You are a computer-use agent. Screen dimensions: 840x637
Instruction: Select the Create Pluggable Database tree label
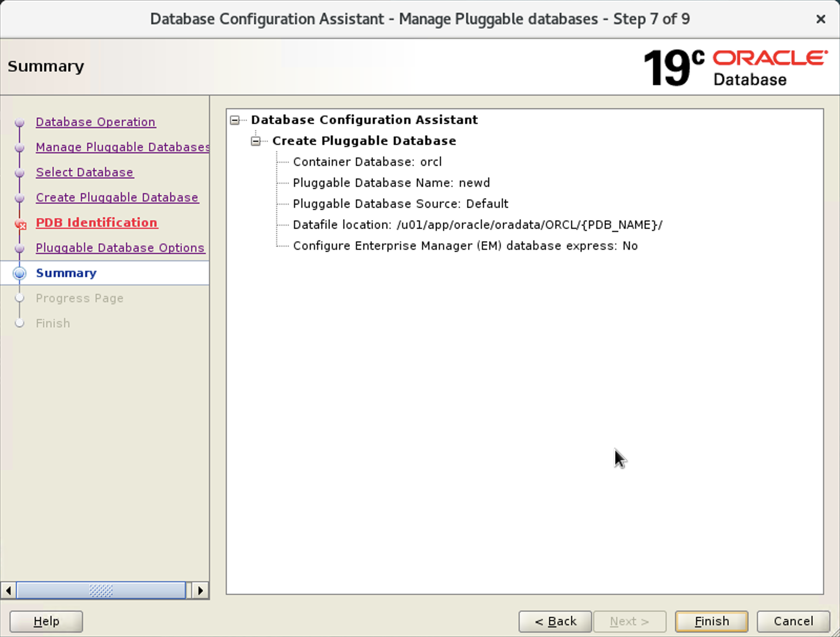[x=364, y=141]
